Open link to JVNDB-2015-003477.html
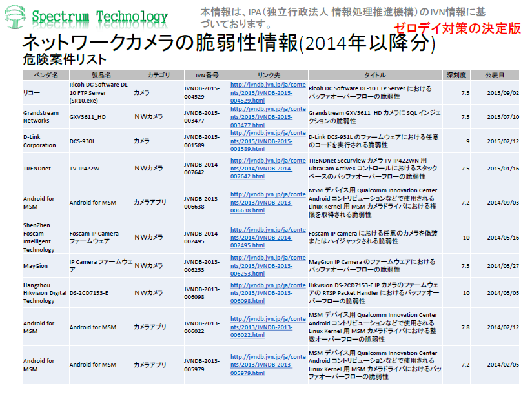The height and width of the screenshot is (399, 532). click(x=268, y=117)
